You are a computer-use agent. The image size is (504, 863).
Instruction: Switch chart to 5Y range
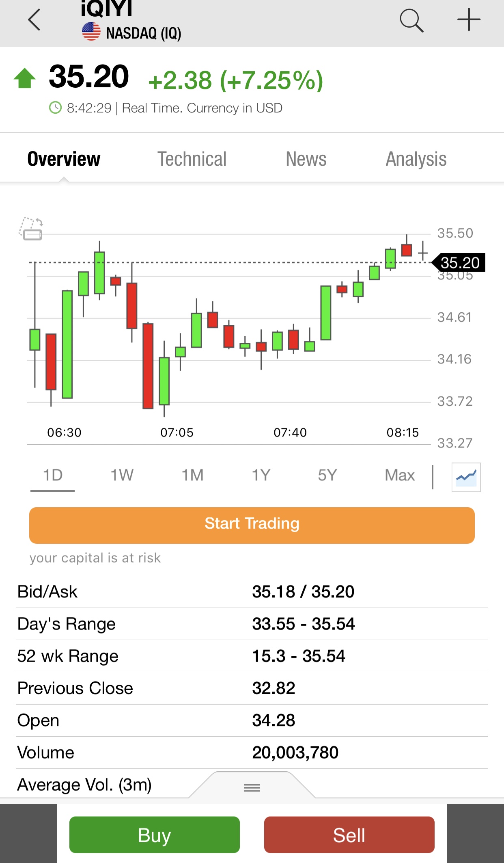tap(327, 475)
